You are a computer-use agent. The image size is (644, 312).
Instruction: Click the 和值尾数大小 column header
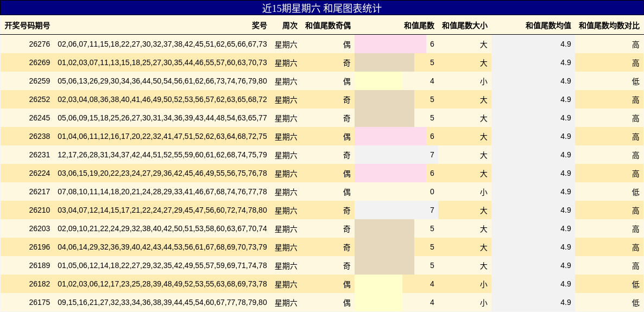[x=464, y=26]
